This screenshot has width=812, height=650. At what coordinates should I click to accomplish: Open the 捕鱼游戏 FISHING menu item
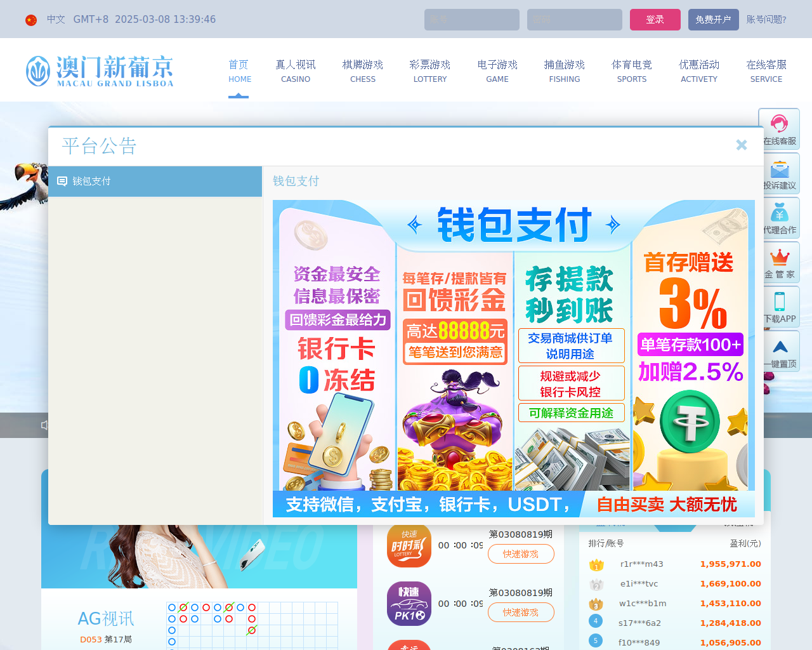pyautogui.click(x=565, y=71)
